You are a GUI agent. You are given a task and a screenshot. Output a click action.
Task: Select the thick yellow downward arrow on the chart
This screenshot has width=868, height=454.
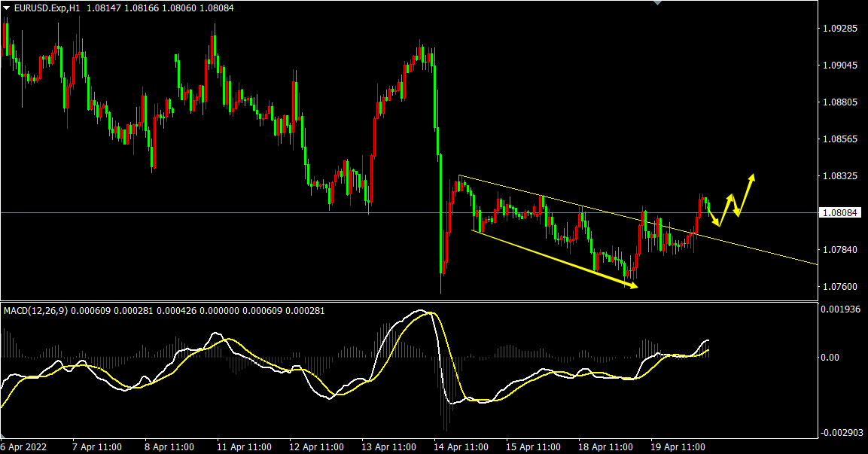pyautogui.click(x=557, y=259)
